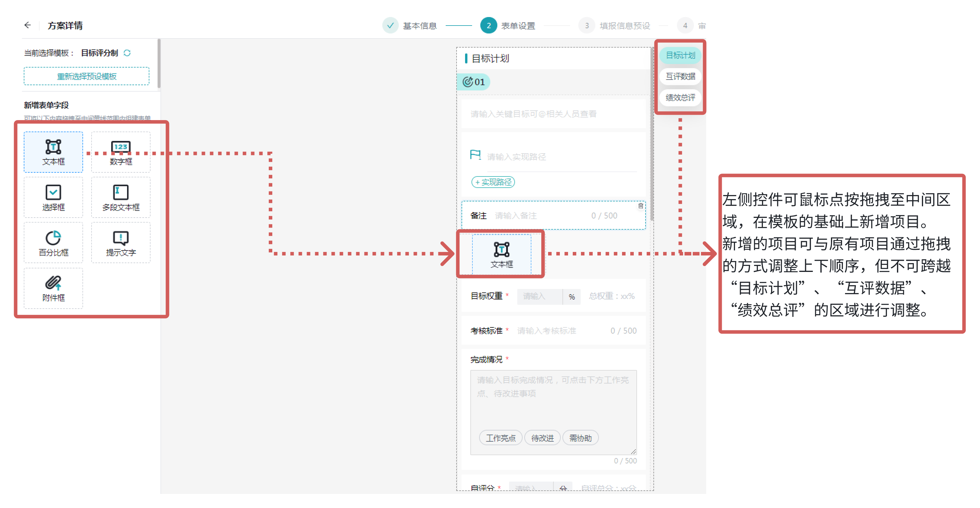The height and width of the screenshot is (508, 980).
Task: Select the 百分比框 field control
Action: (x=53, y=243)
